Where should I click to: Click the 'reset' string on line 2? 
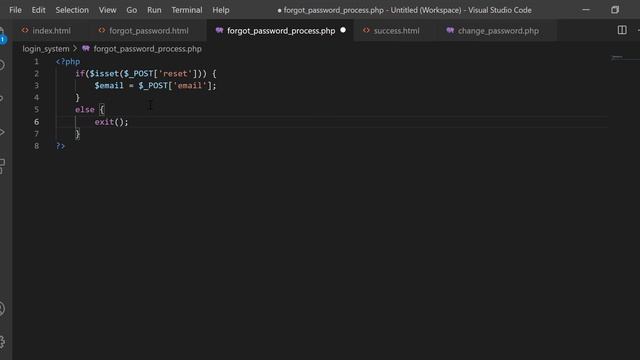click(175, 73)
